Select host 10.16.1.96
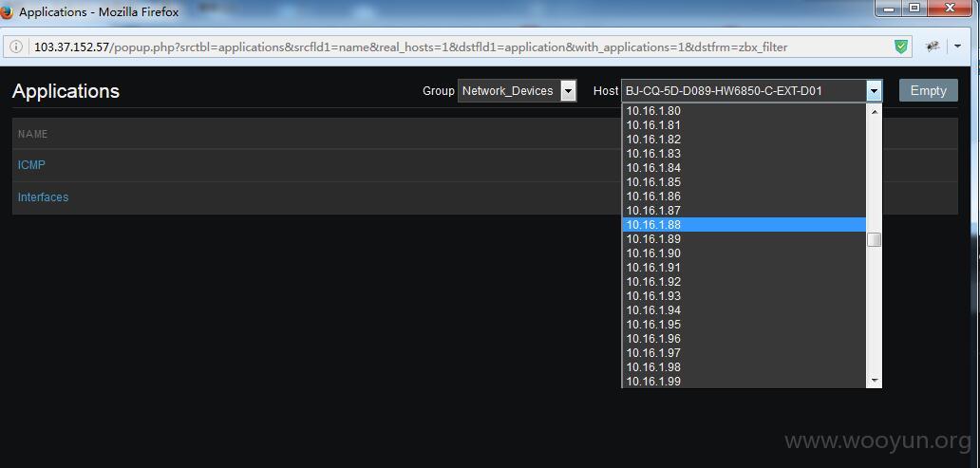This screenshot has height=468, width=980. pyautogui.click(x=744, y=339)
